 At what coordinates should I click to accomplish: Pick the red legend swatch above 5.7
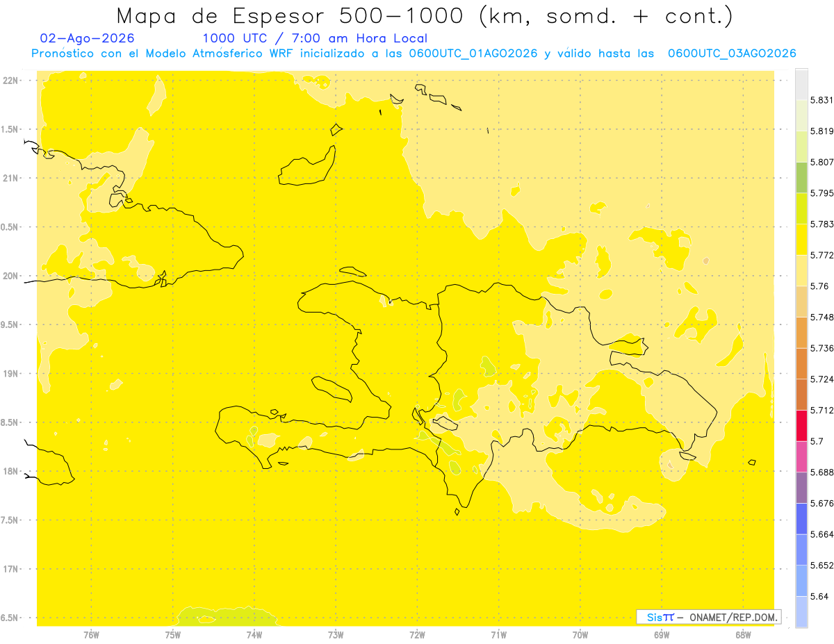[801, 425]
